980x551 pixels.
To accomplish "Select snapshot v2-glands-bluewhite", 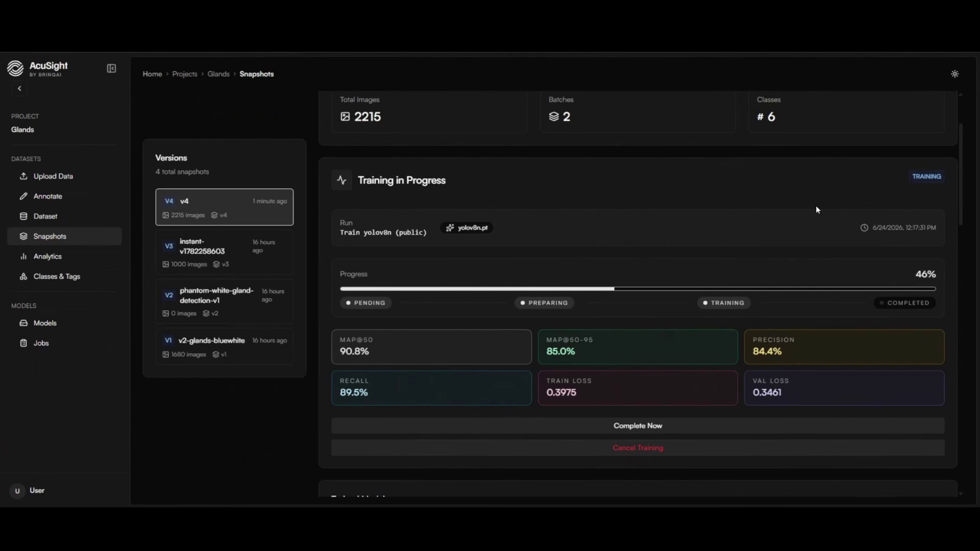I will 225,347.
